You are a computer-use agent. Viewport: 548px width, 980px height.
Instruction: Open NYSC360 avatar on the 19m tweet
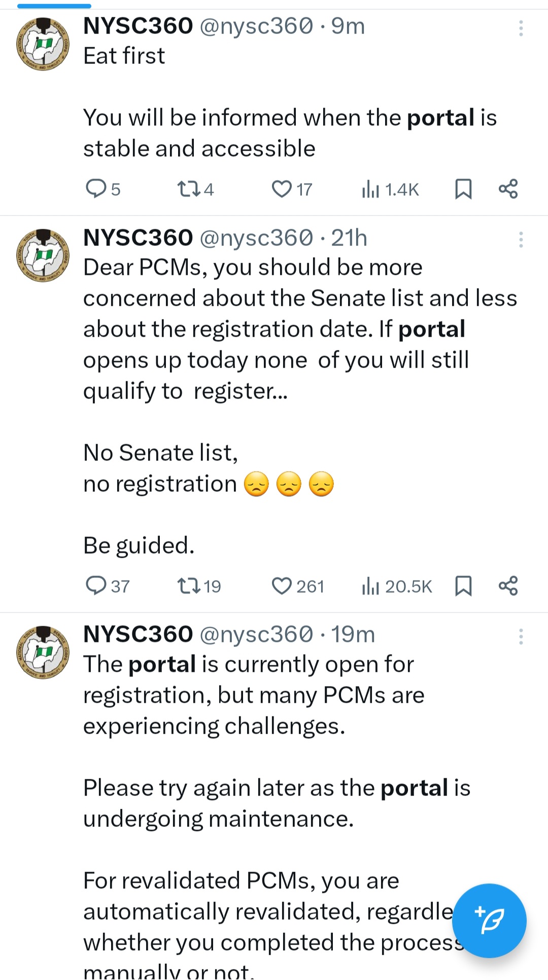pos(43,652)
